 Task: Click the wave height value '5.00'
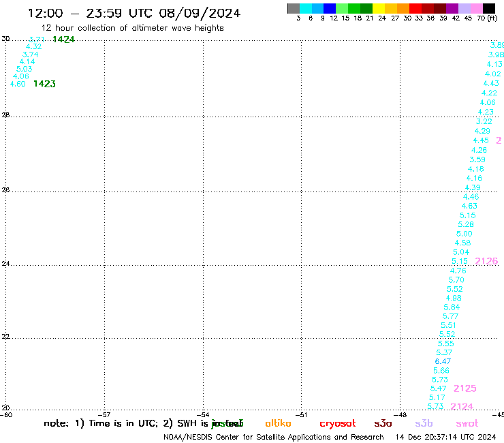click(x=464, y=234)
